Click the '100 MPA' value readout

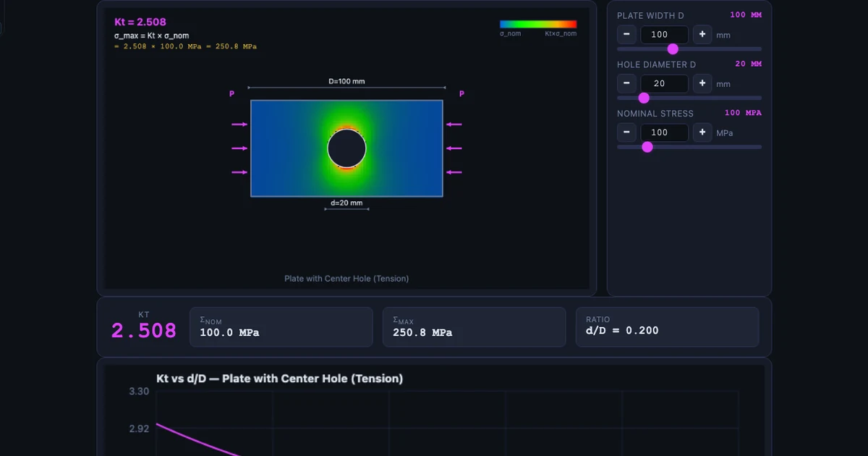(743, 113)
